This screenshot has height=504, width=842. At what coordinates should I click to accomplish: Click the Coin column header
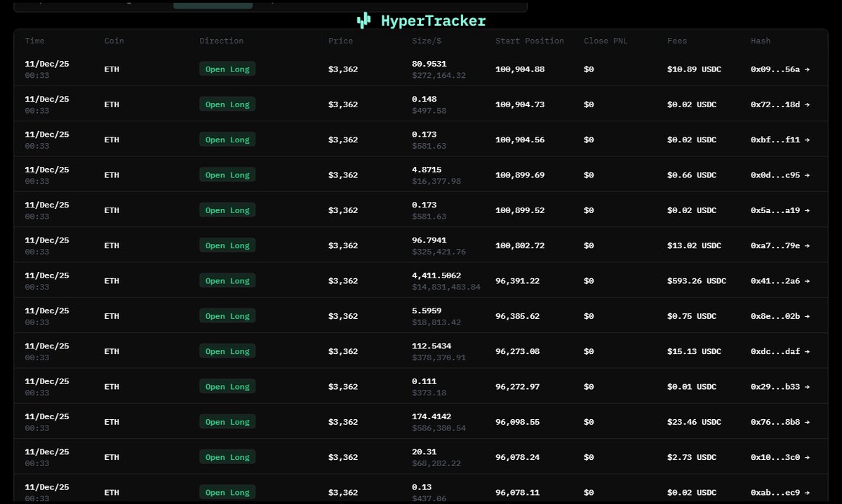[114, 41]
